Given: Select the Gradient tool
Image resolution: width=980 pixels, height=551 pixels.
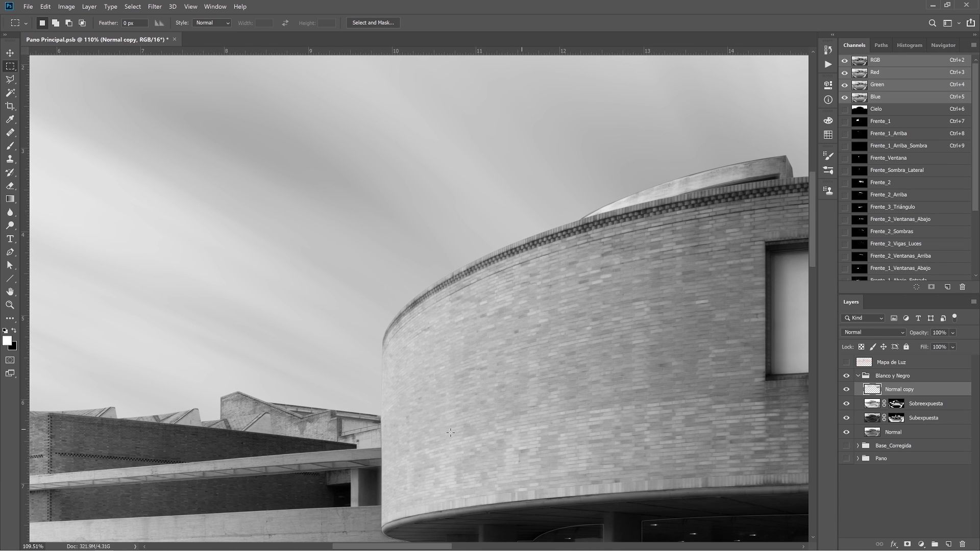Looking at the screenshot, I should pos(10,199).
